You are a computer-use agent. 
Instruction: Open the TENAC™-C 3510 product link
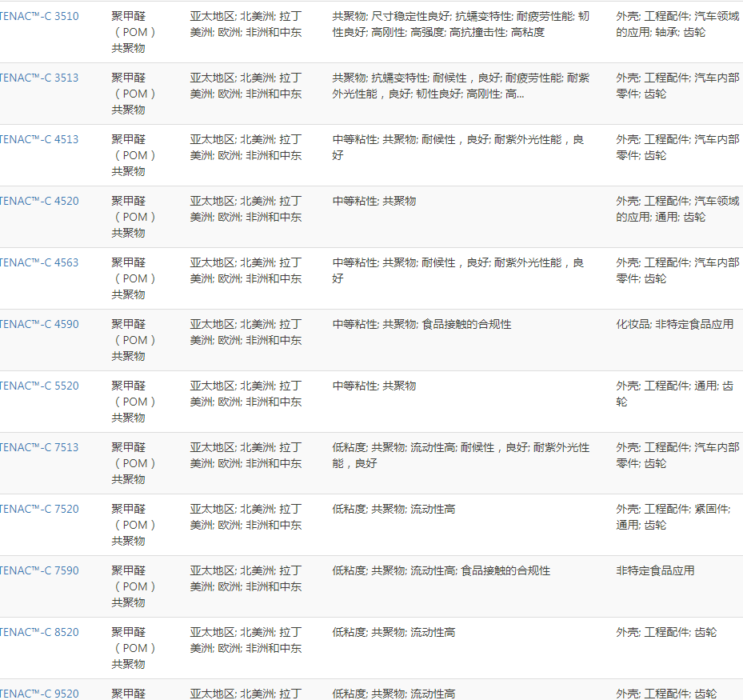point(39,16)
